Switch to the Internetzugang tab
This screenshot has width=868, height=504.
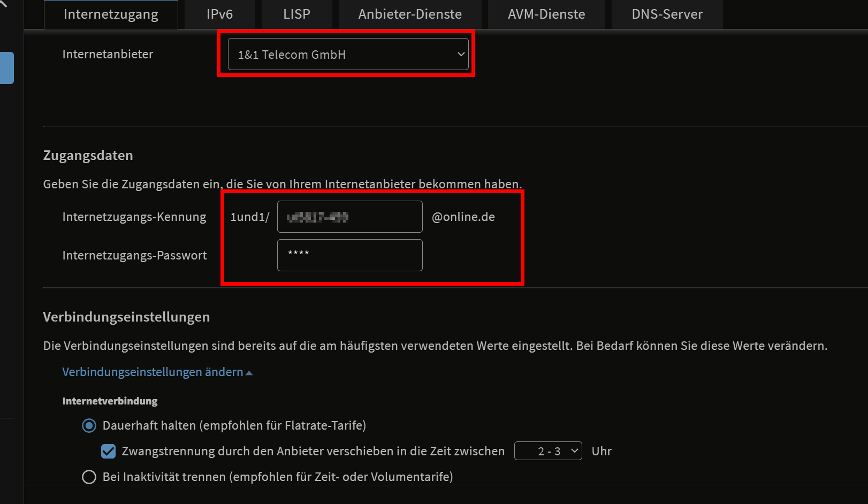(x=111, y=14)
